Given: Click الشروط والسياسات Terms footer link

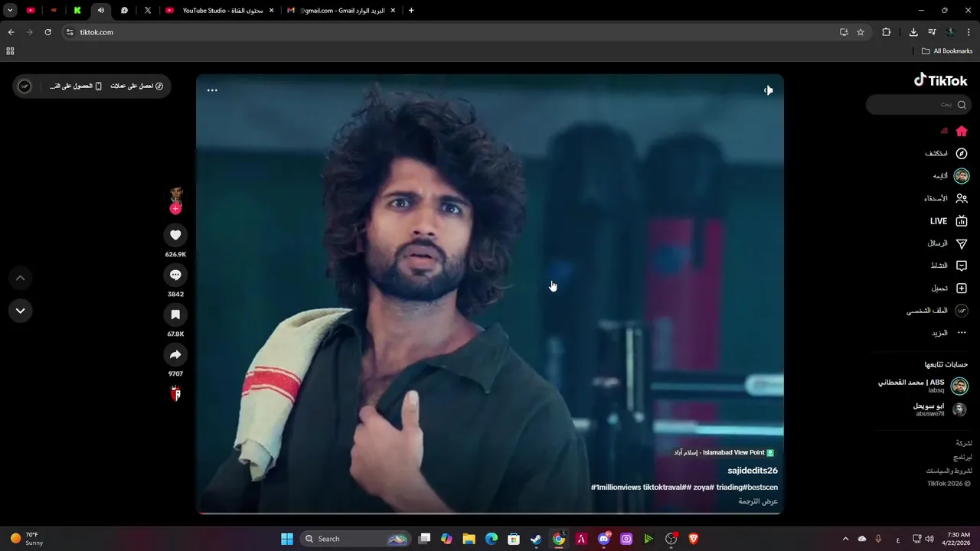Looking at the screenshot, I should pos(949,471).
